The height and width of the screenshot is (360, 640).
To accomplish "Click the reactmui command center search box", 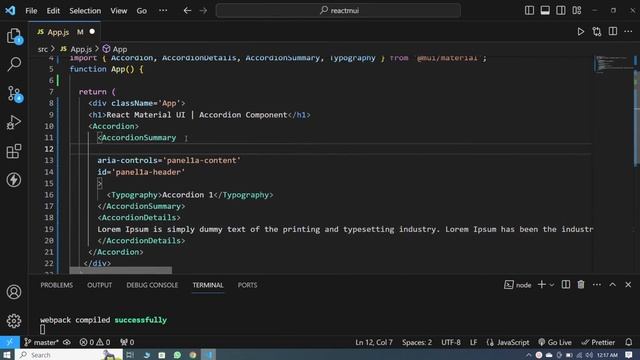I will click(338, 11).
